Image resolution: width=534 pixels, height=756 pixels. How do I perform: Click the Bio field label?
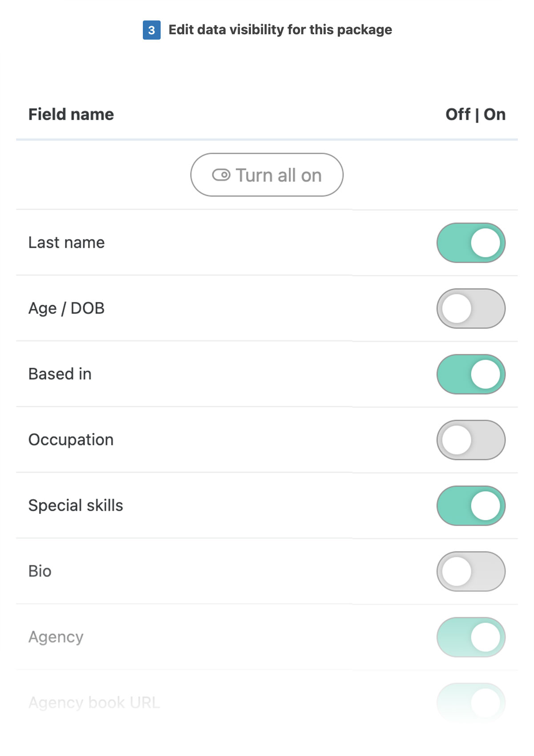(x=40, y=571)
